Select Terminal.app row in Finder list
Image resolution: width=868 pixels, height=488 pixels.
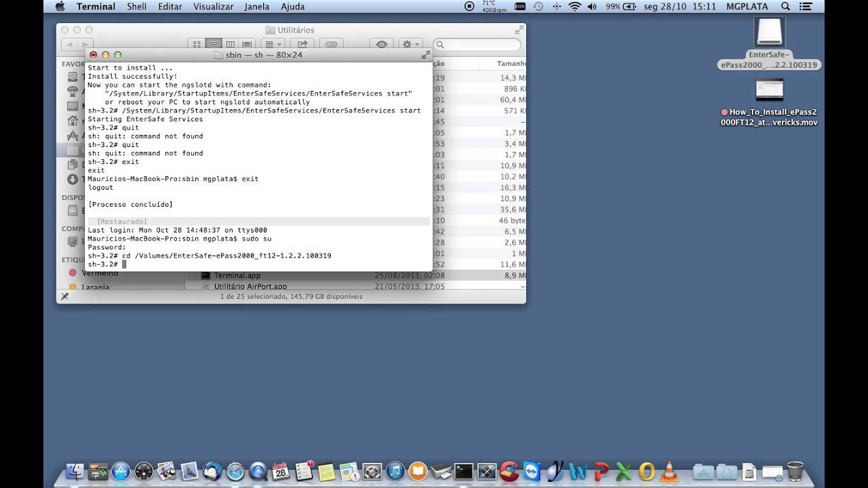356,276
